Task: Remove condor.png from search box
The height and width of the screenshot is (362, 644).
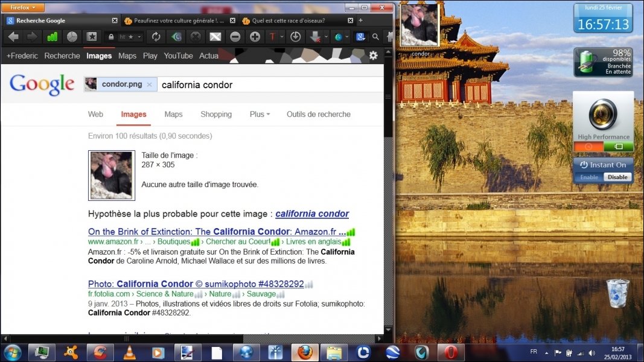Action: (150, 84)
